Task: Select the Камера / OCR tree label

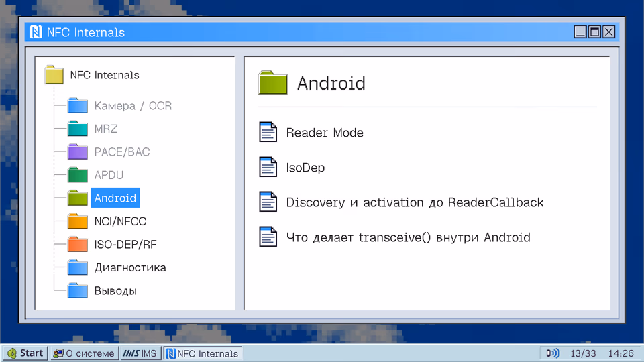Action: (133, 106)
